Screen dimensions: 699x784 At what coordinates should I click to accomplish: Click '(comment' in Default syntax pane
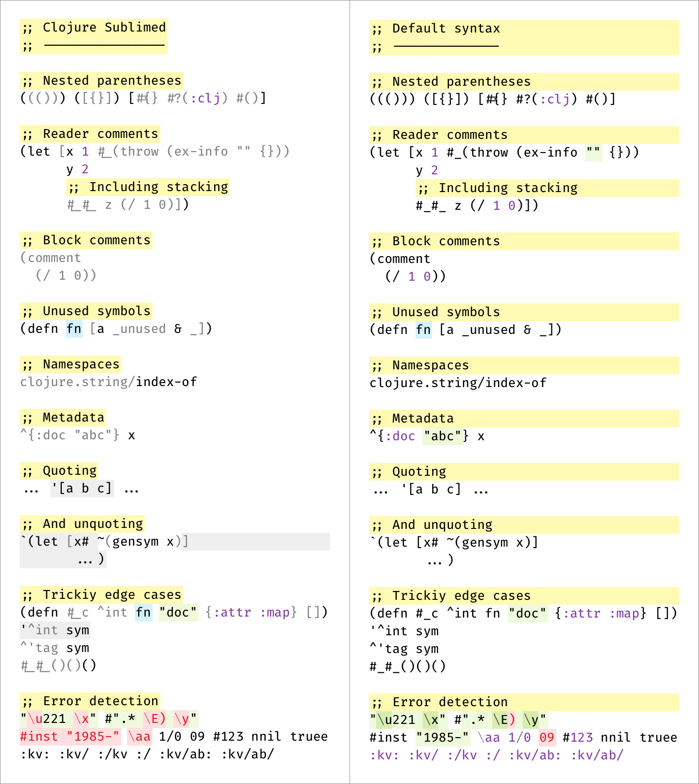(400, 259)
